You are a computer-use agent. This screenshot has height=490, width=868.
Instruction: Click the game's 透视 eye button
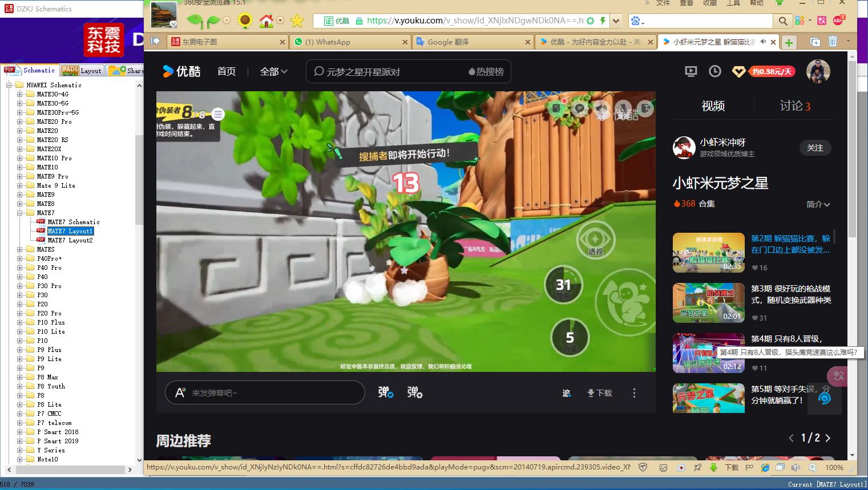tap(595, 240)
